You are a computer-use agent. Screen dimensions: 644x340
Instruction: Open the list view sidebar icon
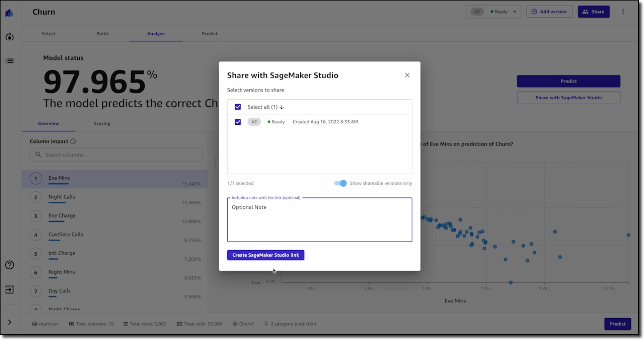9,61
